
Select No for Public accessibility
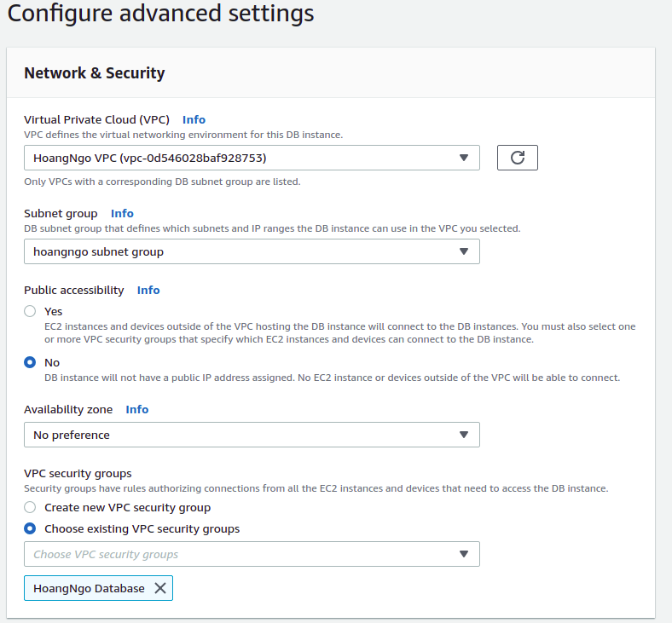click(31, 362)
